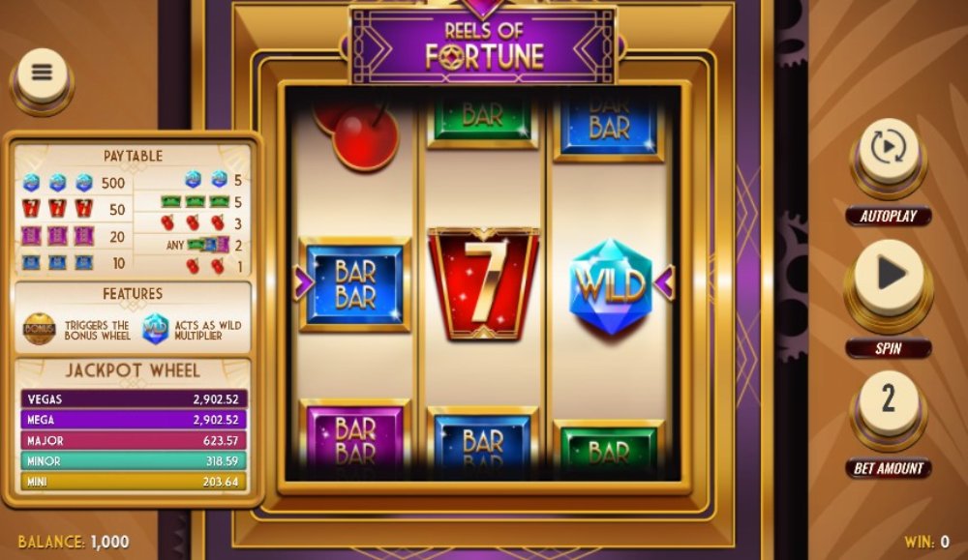Click the AUTOPLAY label

(889, 216)
